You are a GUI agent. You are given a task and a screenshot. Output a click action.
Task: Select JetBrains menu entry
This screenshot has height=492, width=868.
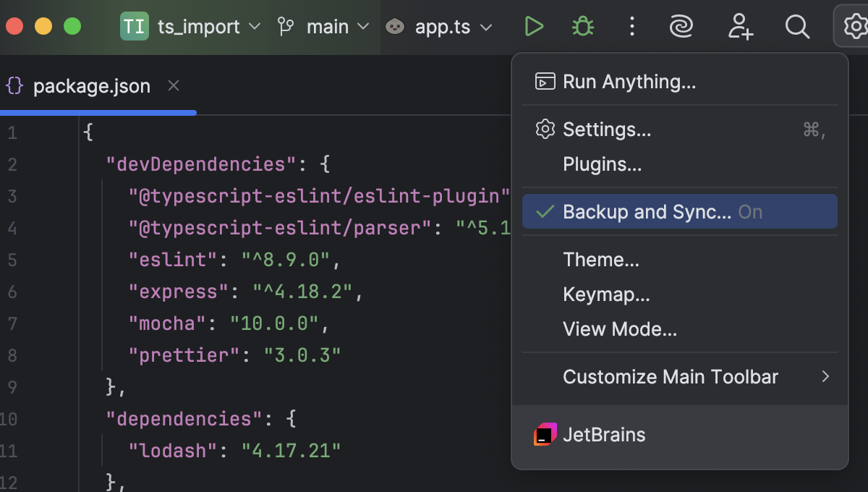[x=680, y=435]
